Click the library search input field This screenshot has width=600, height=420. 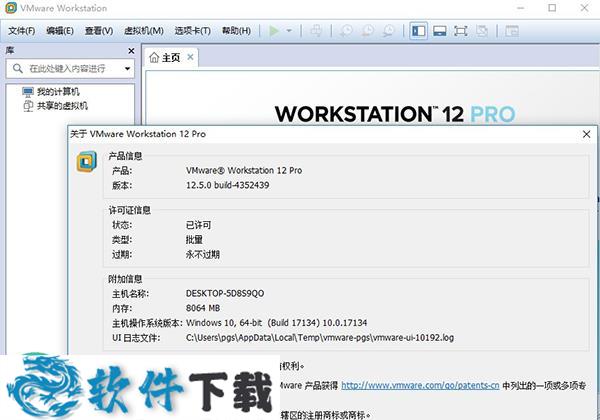(x=71, y=69)
